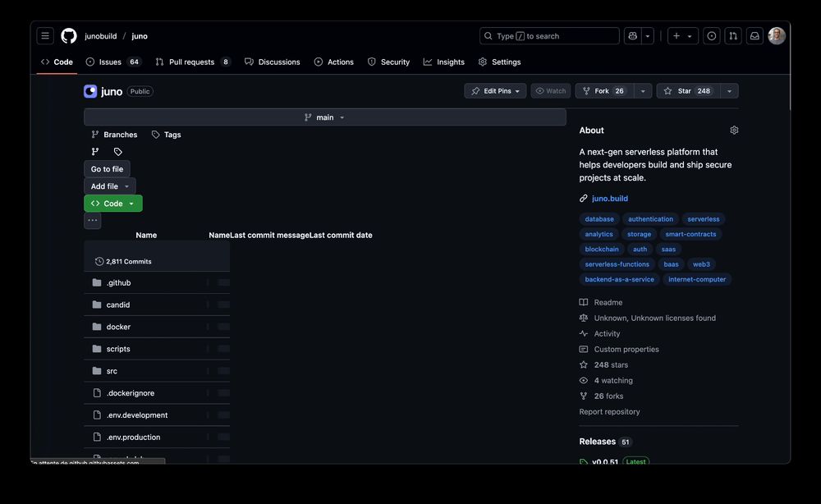Open the repository Settings tab

click(499, 62)
